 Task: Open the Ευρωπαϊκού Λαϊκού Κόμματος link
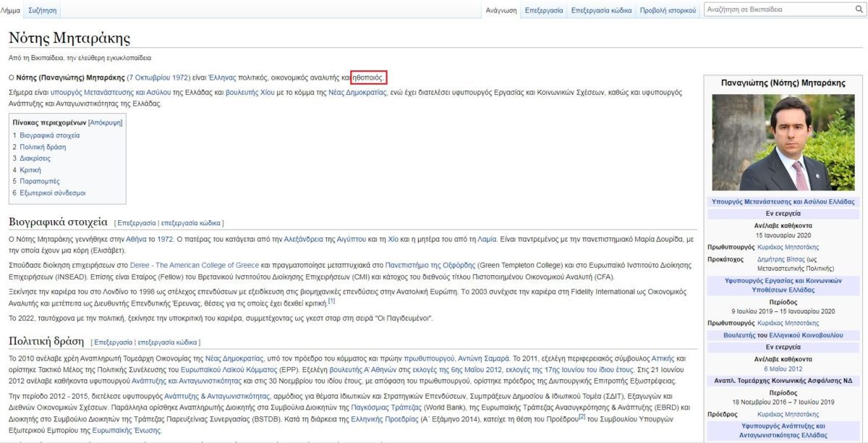coord(229,369)
